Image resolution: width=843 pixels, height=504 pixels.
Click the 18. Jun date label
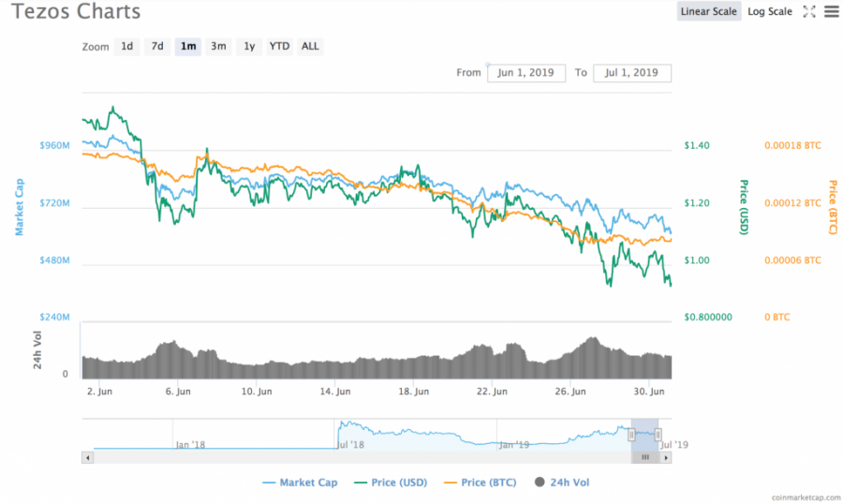point(413,392)
